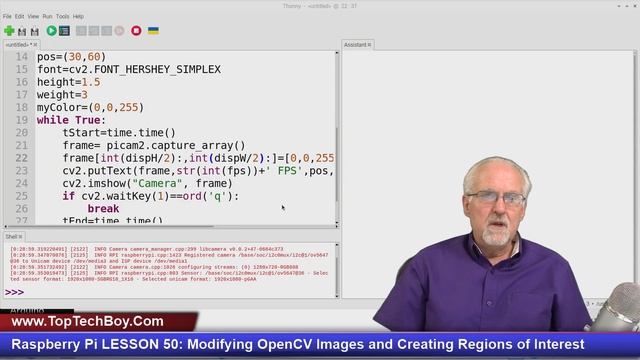The image size is (640, 360).
Task: Click the 'myColor=(0,0,255)' code line
Action: [x=90, y=107]
